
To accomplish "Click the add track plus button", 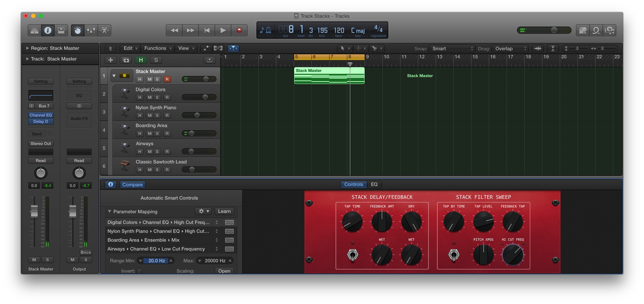I will (110, 60).
